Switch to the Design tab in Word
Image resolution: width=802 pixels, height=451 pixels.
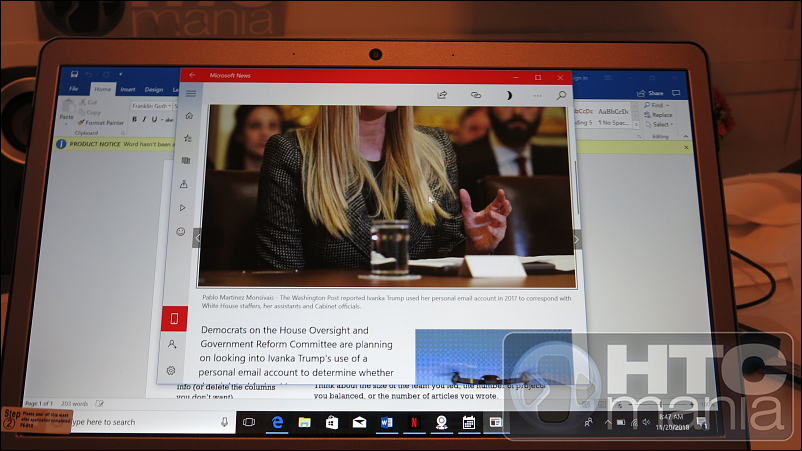click(153, 89)
